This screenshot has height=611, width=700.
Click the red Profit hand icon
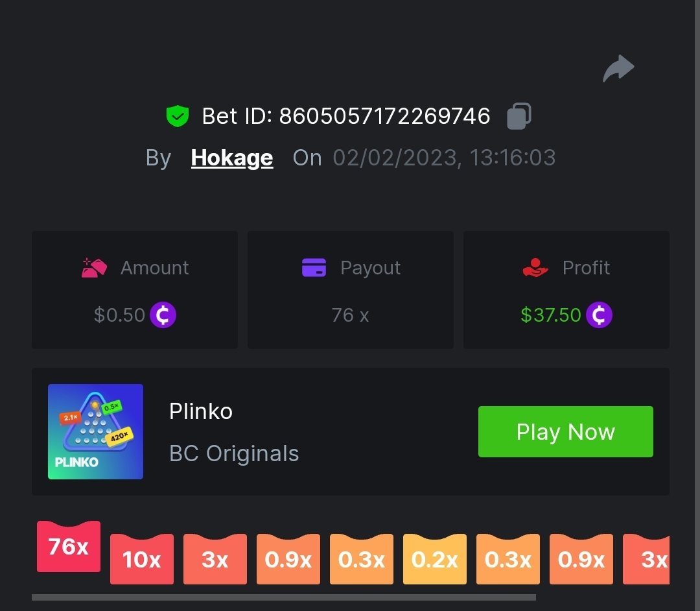point(535,267)
